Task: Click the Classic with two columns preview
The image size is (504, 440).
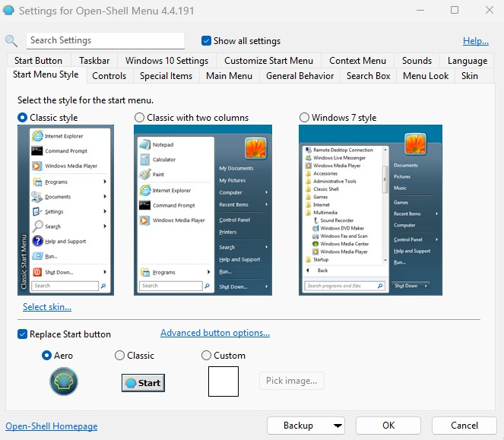Action: point(203,211)
